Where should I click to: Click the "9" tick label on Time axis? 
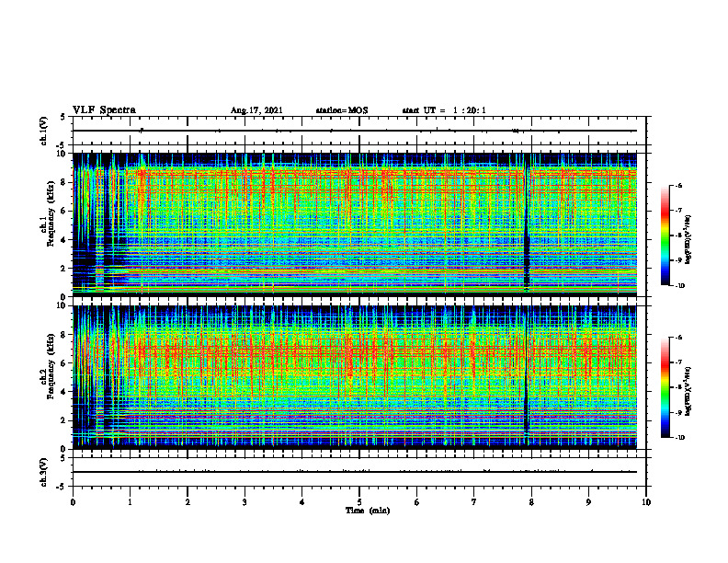(x=588, y=502)
